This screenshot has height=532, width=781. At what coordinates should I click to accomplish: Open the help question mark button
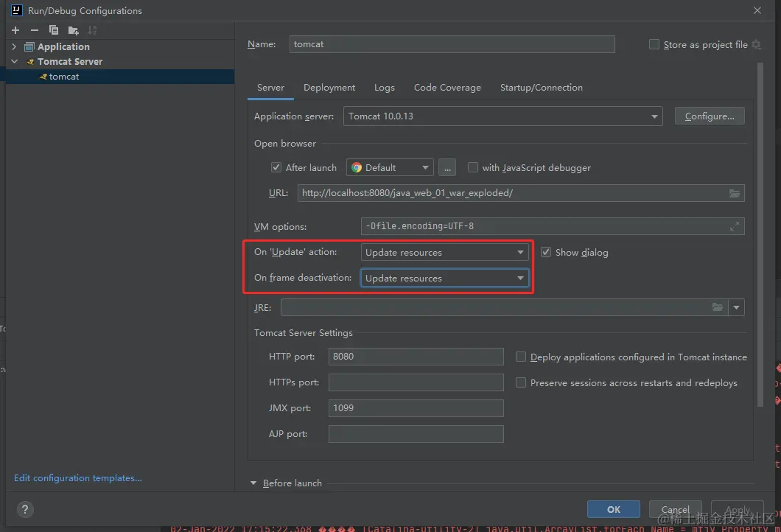pos(25,509)
